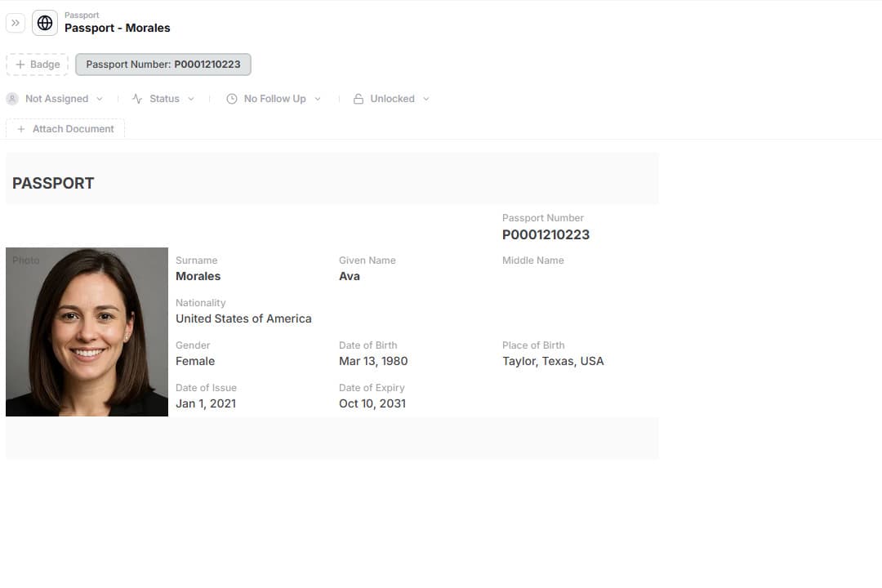Click the Surname field label
The height and width of the screenshot is (588, 882).
coord(196,261)
